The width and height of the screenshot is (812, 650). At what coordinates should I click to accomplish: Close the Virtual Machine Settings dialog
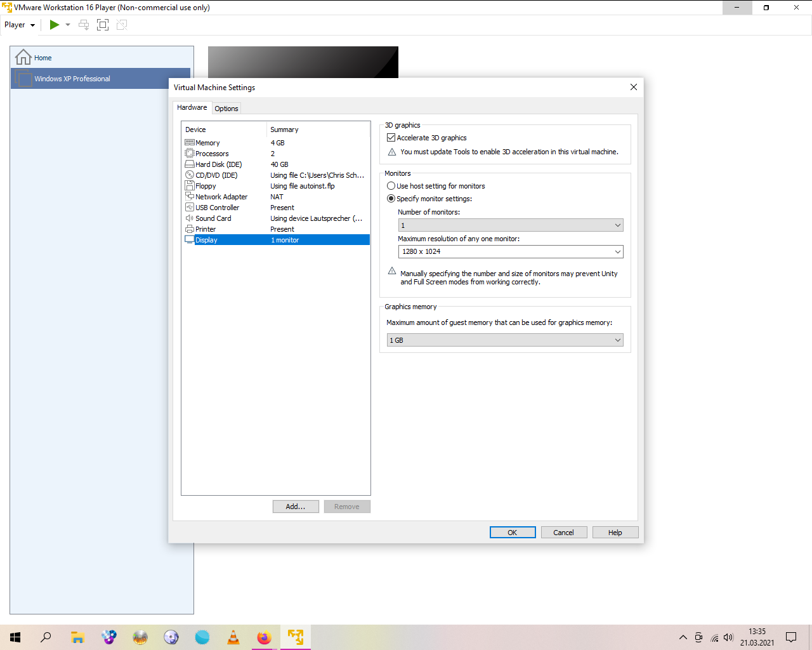pyautogui.click(x=633, y=87)
